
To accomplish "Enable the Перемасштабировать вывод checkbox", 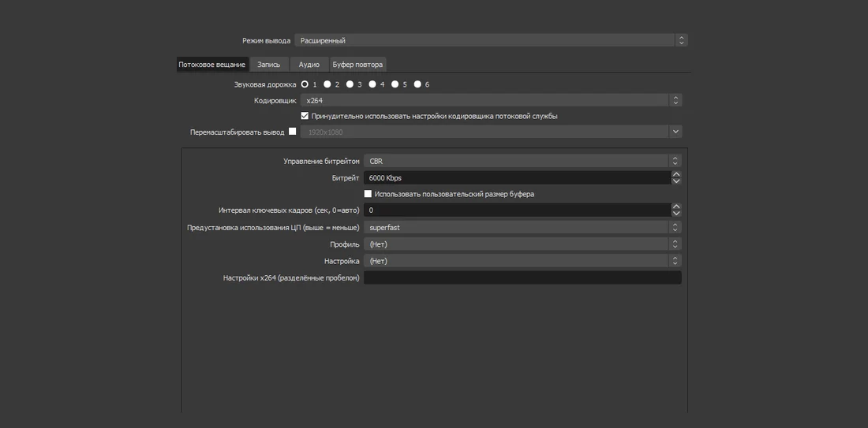I will click(x=292, y=132).
